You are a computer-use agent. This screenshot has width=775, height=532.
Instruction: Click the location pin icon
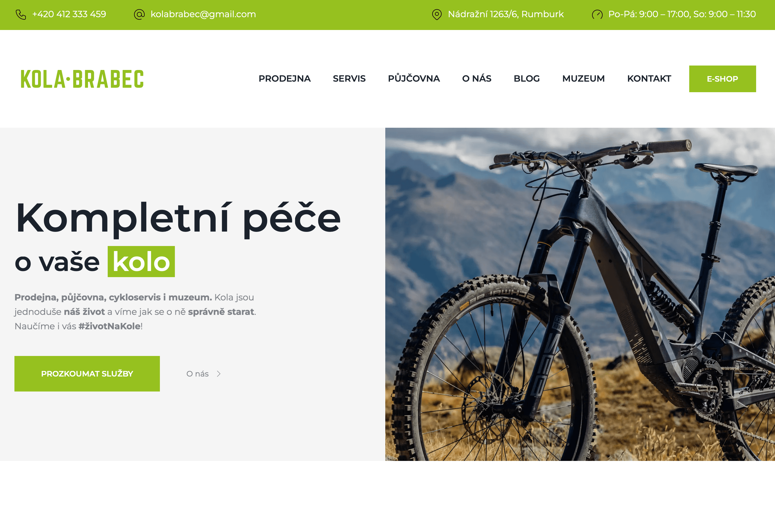pyautogui.click(x=437, y=14)
